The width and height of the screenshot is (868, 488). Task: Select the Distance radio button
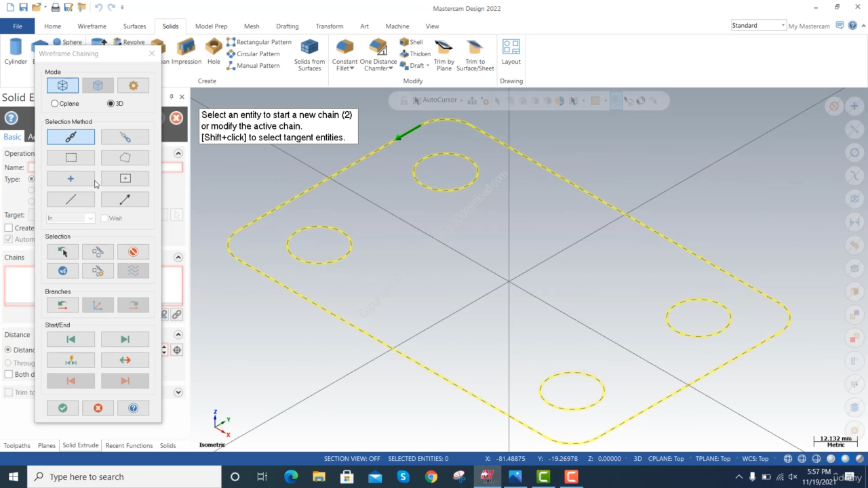click(8, 350)
